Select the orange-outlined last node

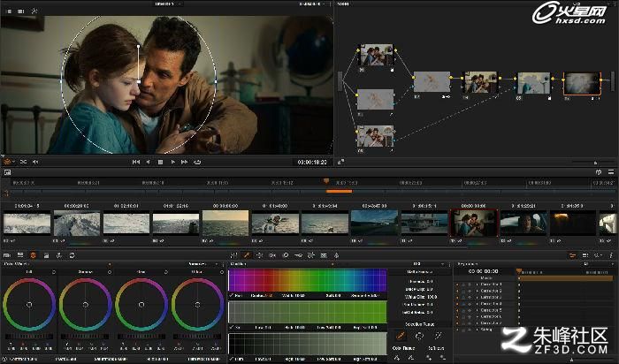pyautogui.click(x=582, y=83)
